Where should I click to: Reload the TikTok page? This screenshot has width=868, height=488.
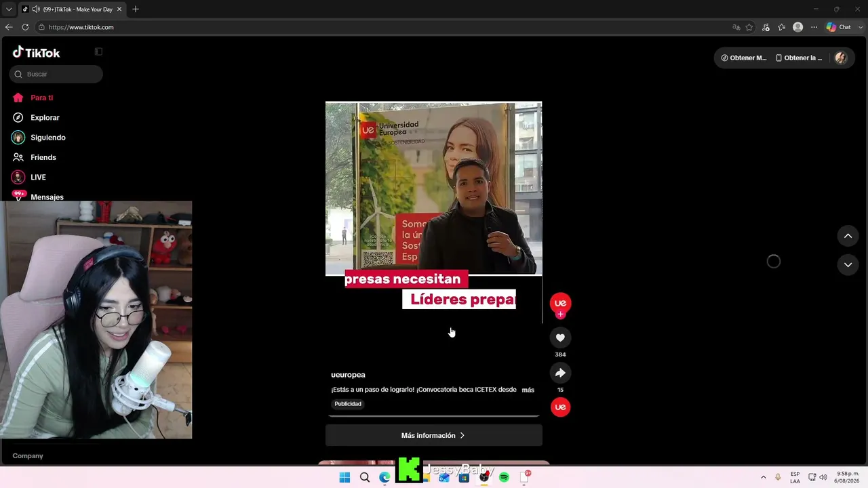point(25,27)
